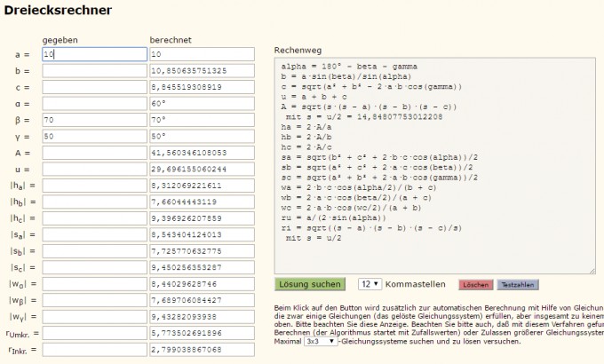
Task: Select the given input field for b
Action: click(94, 71)
